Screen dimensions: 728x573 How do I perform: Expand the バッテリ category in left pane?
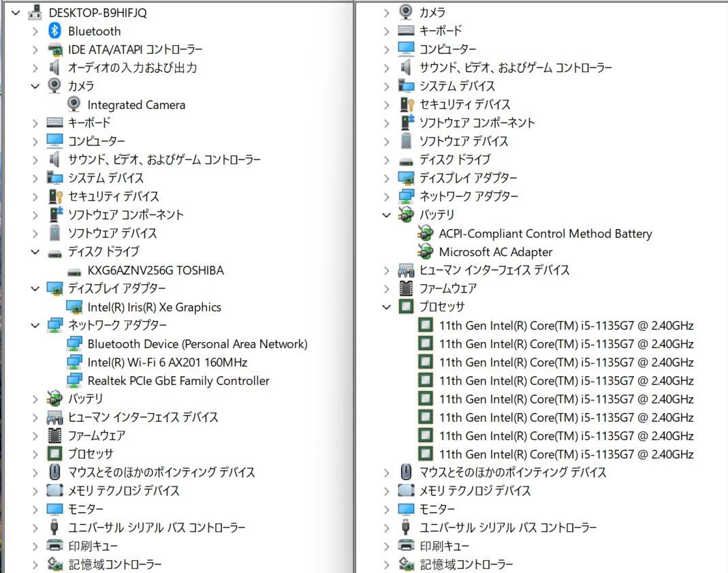35,399
